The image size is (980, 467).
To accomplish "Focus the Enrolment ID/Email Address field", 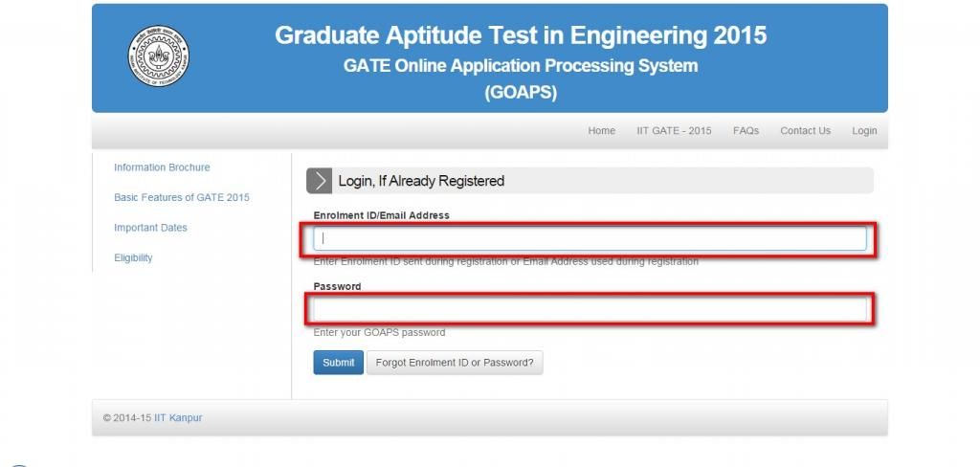I will (590, 238).
